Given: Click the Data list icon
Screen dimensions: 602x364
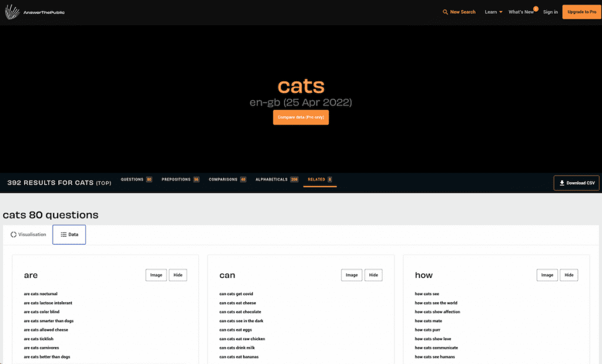Looking at the screenshot, I should point(63,234).
